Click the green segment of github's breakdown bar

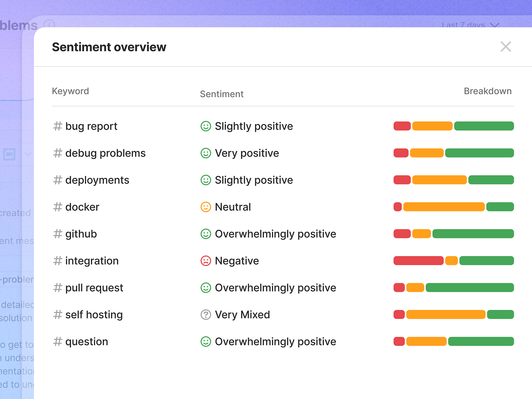pyautogui.click(x=473, y=234)
